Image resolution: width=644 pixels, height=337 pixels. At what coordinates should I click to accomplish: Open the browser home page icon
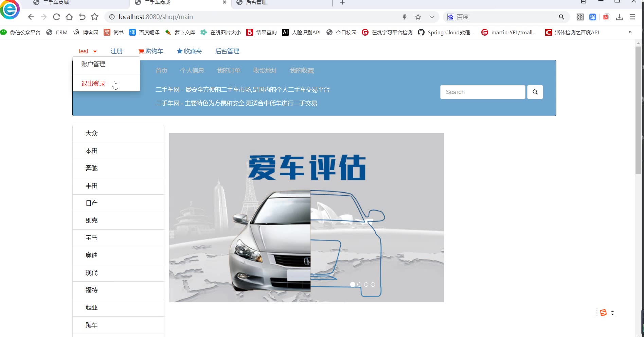point(69,17)
